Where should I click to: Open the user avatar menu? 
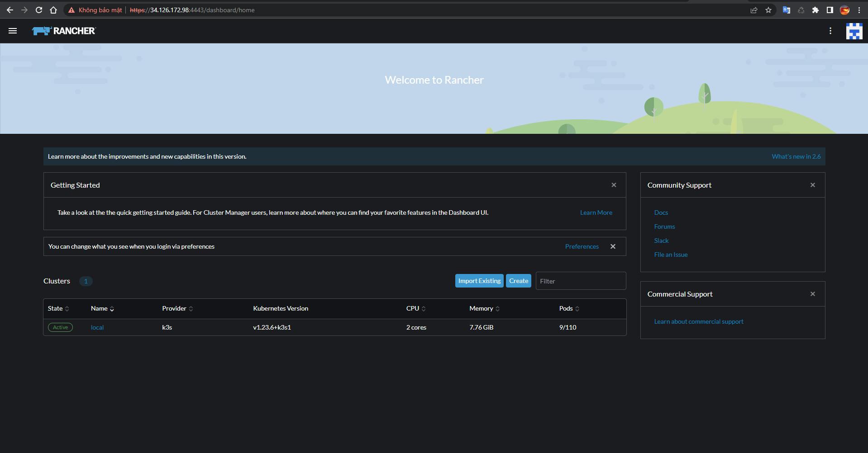pos(854,31)
